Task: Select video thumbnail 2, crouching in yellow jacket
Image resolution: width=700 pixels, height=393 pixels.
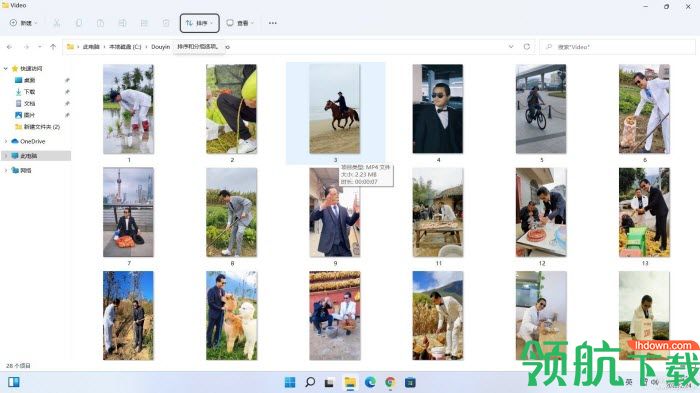Action: point(231,109)
